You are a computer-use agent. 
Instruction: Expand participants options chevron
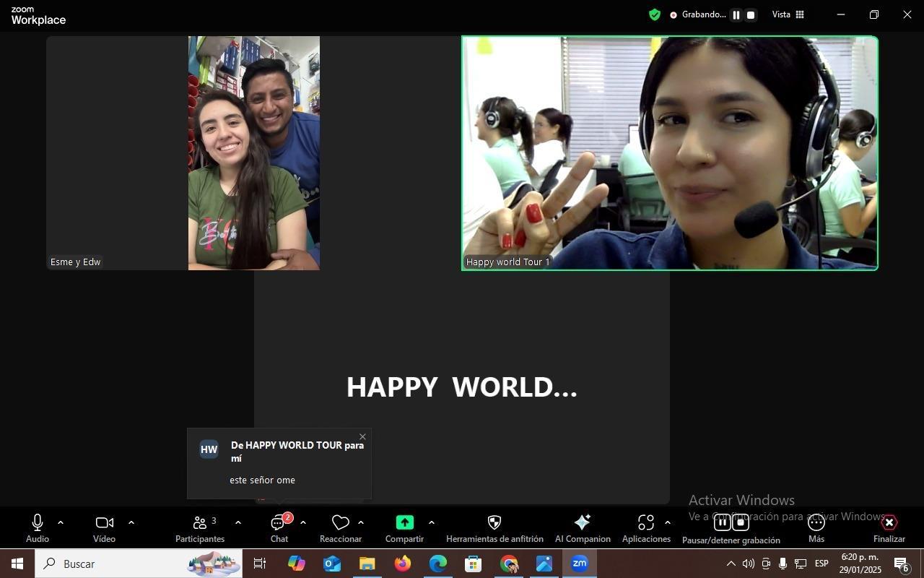[x=238, y=522]
